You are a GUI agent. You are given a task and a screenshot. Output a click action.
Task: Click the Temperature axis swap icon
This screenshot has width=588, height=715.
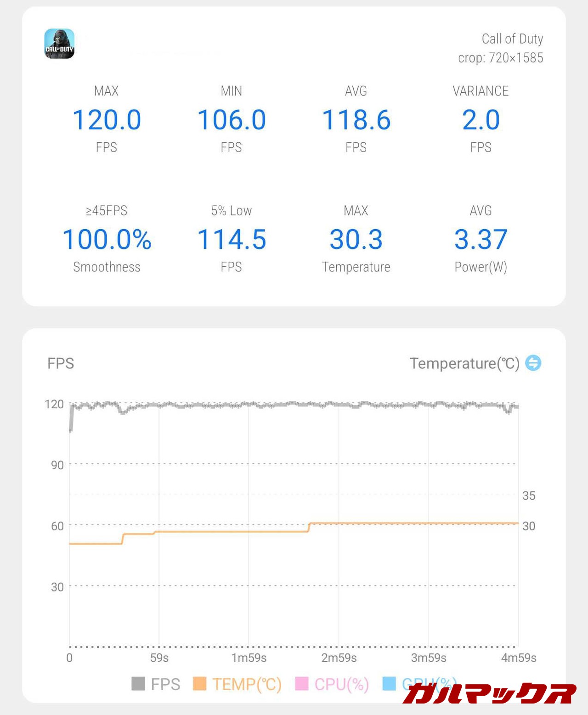(533, 363)
